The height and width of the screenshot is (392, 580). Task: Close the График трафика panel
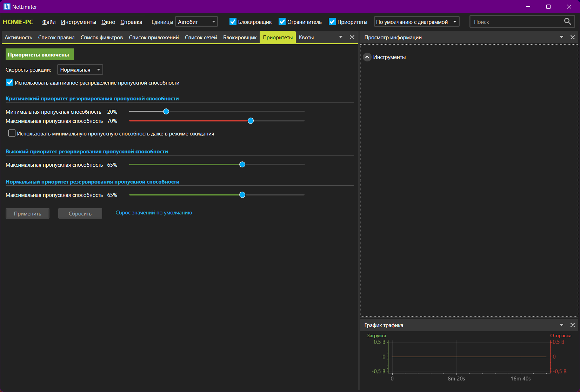[x=573, y=325]
